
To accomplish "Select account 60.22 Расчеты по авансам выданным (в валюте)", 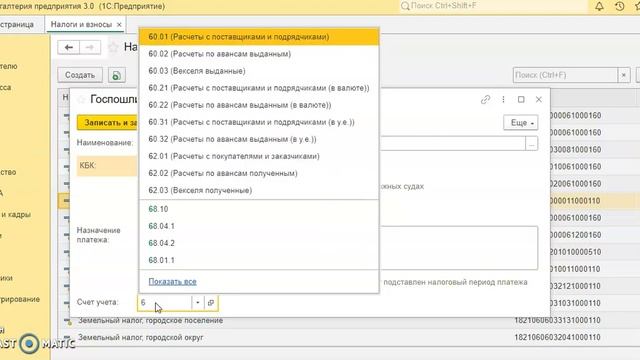I will pyautogui.click(x=259, y=105).
